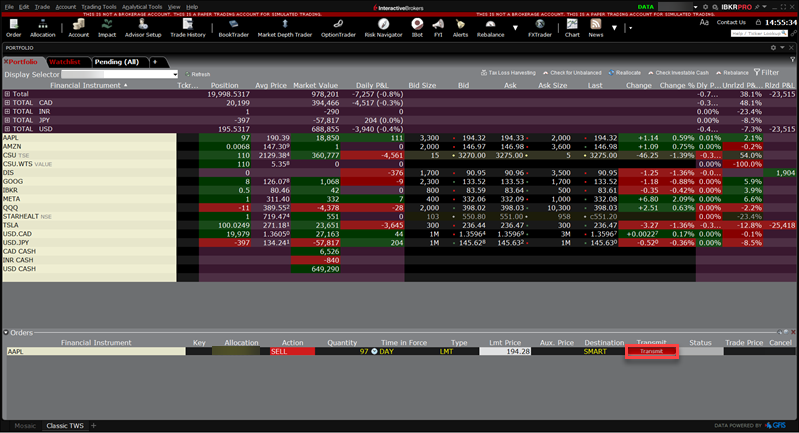This screenshot has height=433, width=799.
Task: Select the QQQ position row
Action: point(398,208)
